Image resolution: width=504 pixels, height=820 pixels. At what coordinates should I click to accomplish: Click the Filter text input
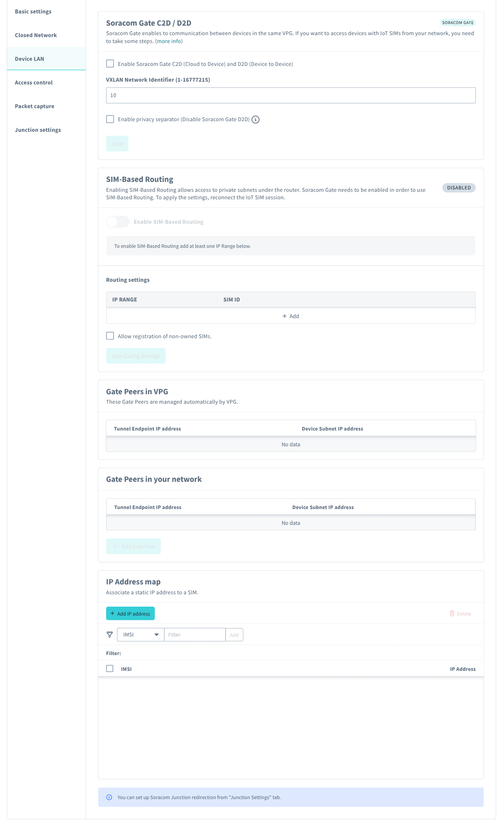click(x=195, y=635)
